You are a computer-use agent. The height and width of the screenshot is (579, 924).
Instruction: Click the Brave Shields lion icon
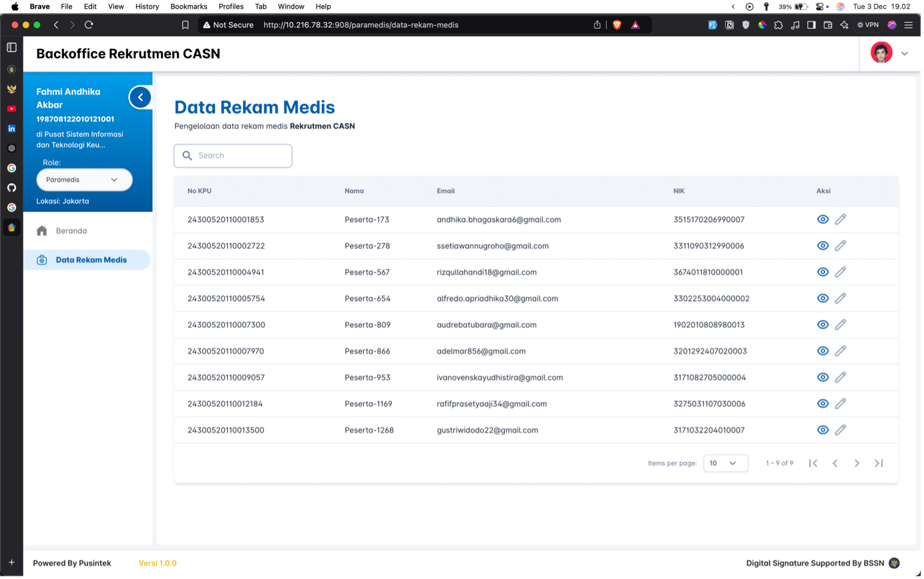616,25
